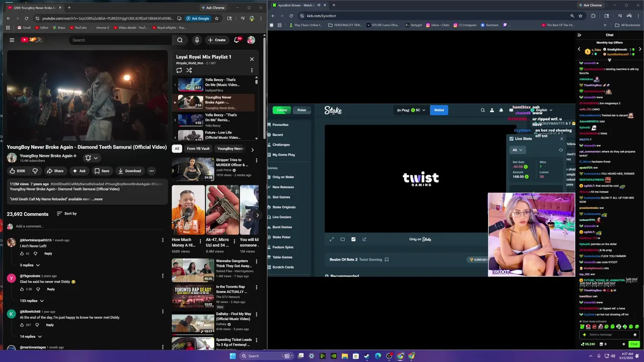Go back in the Kick browser window
Viewport: 644px width, 362px height.
[x=273, y=16]
